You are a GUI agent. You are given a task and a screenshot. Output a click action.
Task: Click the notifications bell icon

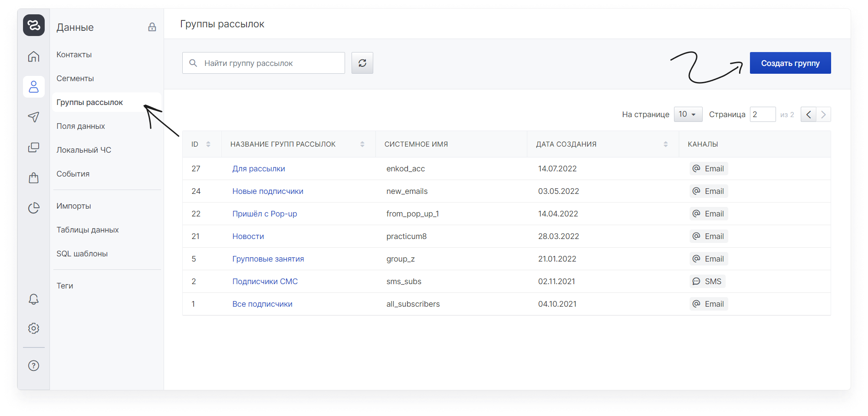[x=33, y=299]
